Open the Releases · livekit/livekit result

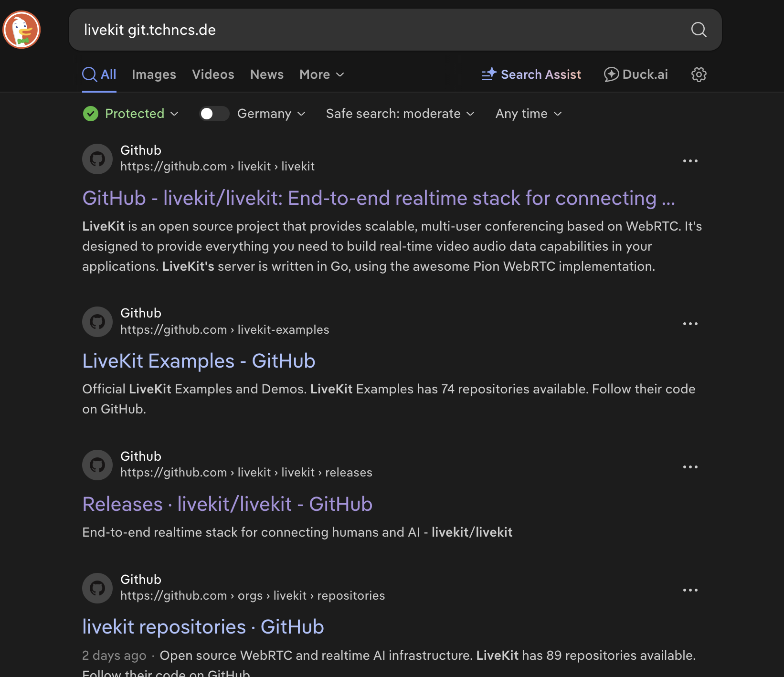pyautogui.click(x=227, y=504)
